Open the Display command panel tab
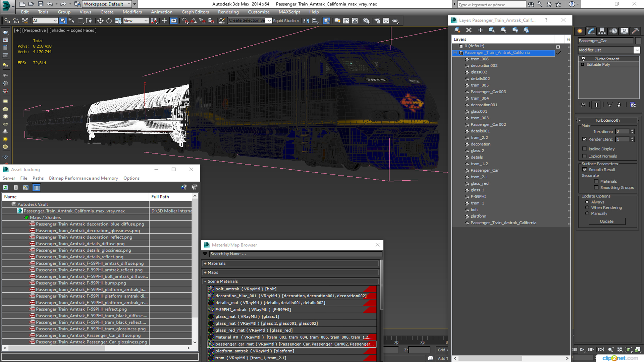Viewport: 644px width, 362px height. click(625, 31)
